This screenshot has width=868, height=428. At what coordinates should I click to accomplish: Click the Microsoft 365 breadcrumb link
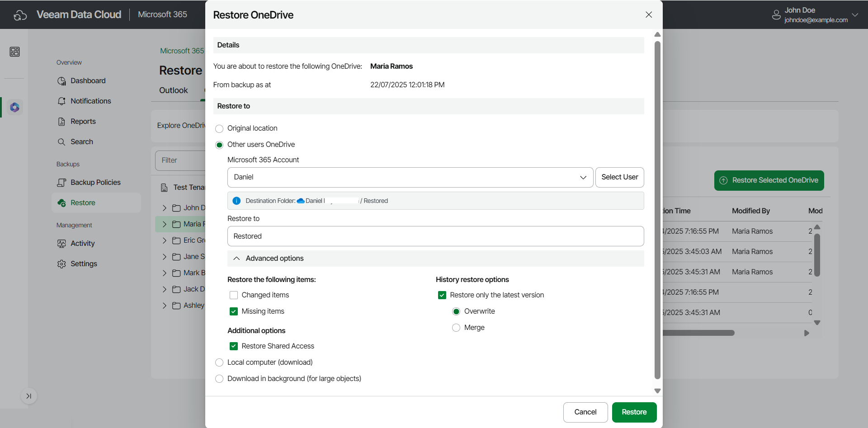coord(182,51)
